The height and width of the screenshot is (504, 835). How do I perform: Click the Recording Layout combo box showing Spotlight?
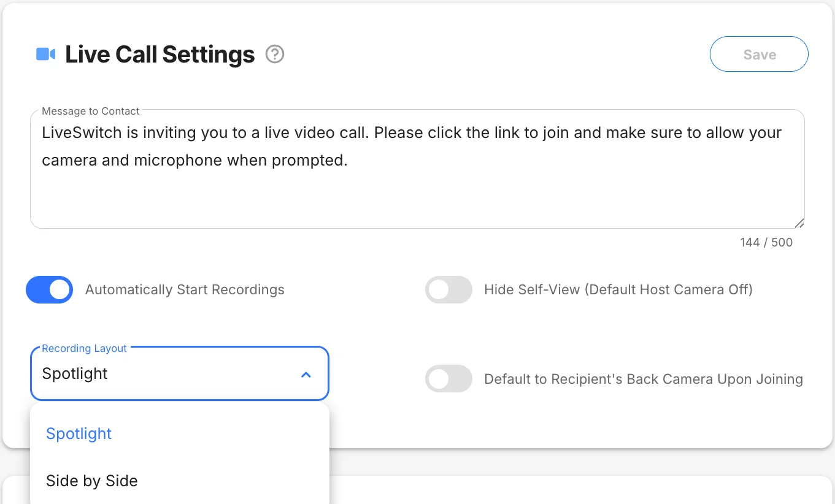[180, 373]
